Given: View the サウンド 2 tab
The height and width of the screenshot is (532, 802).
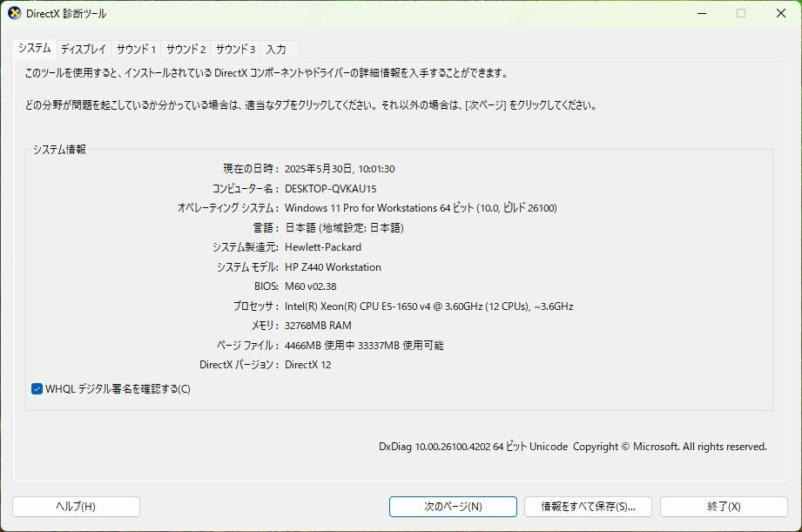Looking at the screenshot, I should pyautogui.click(x=185, y=50).
